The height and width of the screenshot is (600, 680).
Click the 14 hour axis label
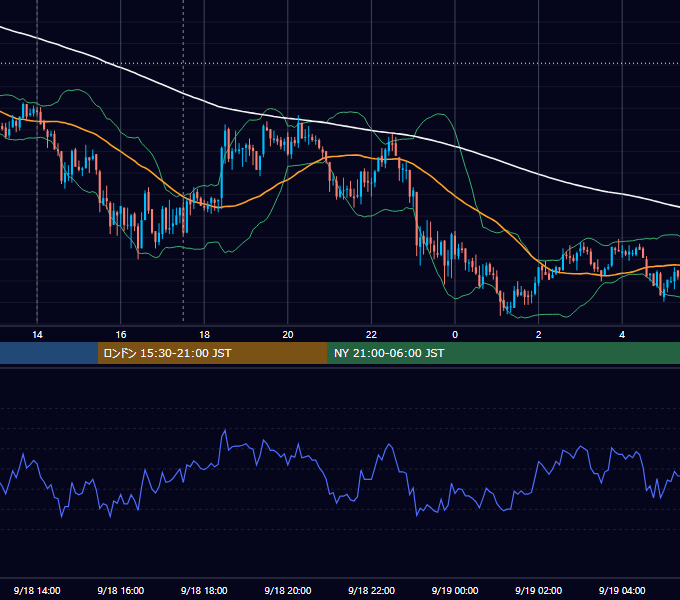(37, 335)
